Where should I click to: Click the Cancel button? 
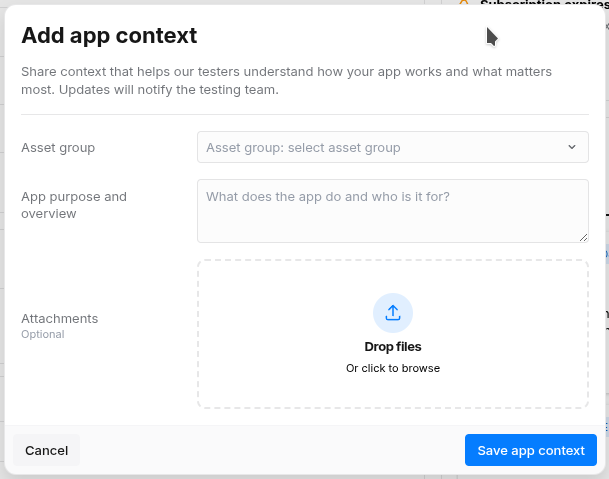click(47, 450)
